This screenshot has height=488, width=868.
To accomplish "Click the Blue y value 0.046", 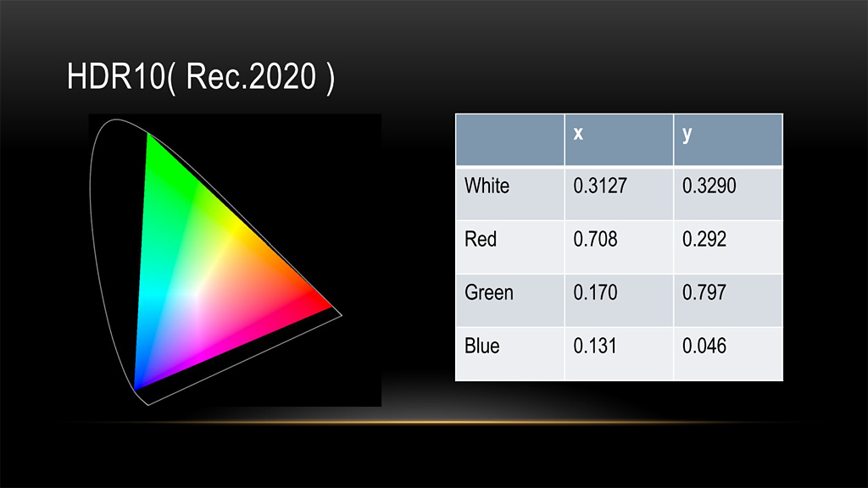I will tap(704, 347).
